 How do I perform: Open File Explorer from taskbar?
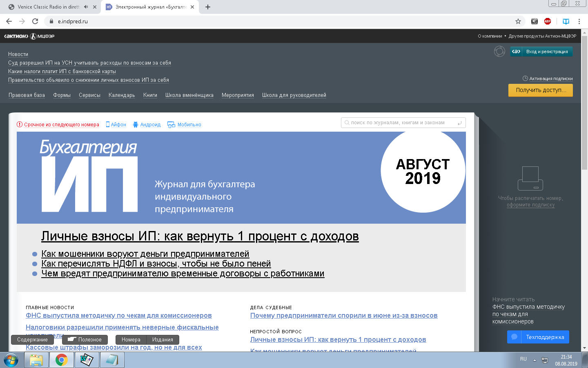(x=36, y=360)
